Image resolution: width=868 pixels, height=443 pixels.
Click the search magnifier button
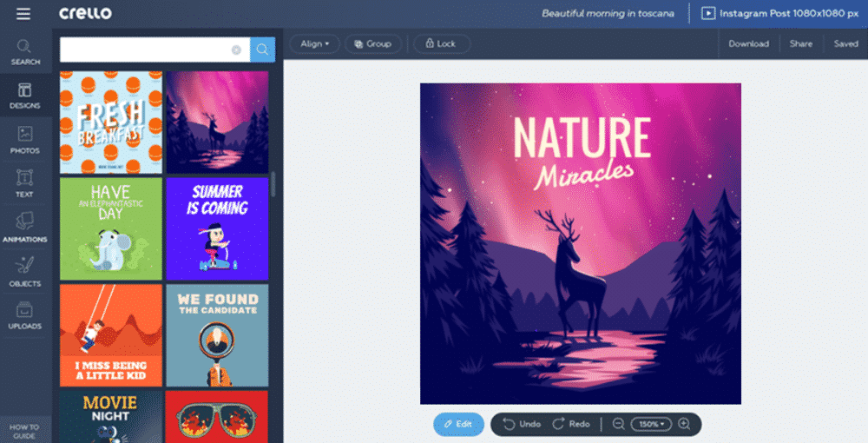[x=262, y=50]
